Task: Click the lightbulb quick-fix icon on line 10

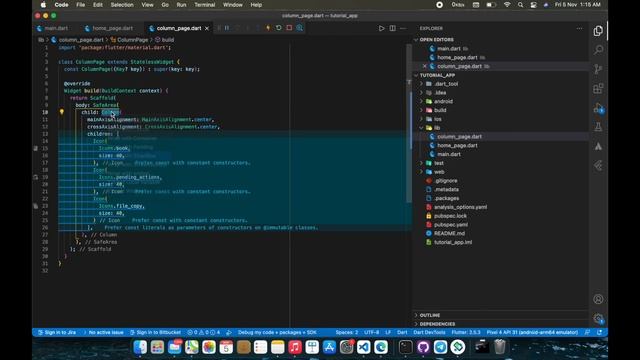Action: (62, 112)
